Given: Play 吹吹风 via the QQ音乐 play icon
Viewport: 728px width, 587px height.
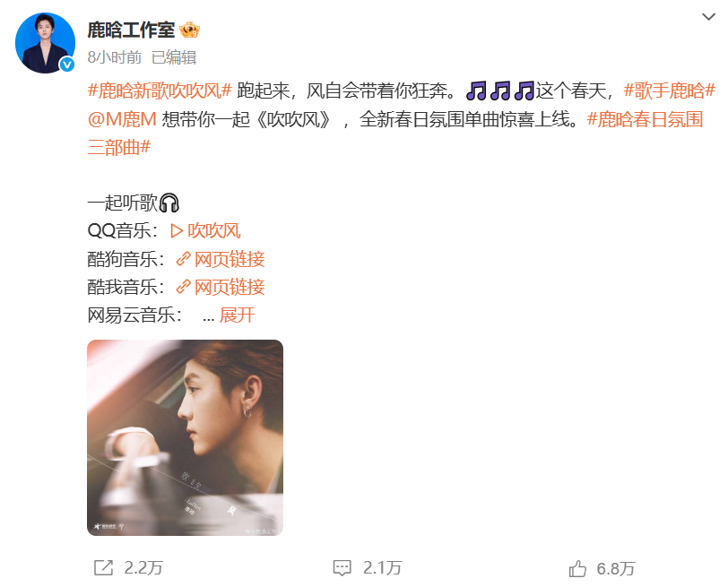Looking at the screenshot, I should 177,230.
